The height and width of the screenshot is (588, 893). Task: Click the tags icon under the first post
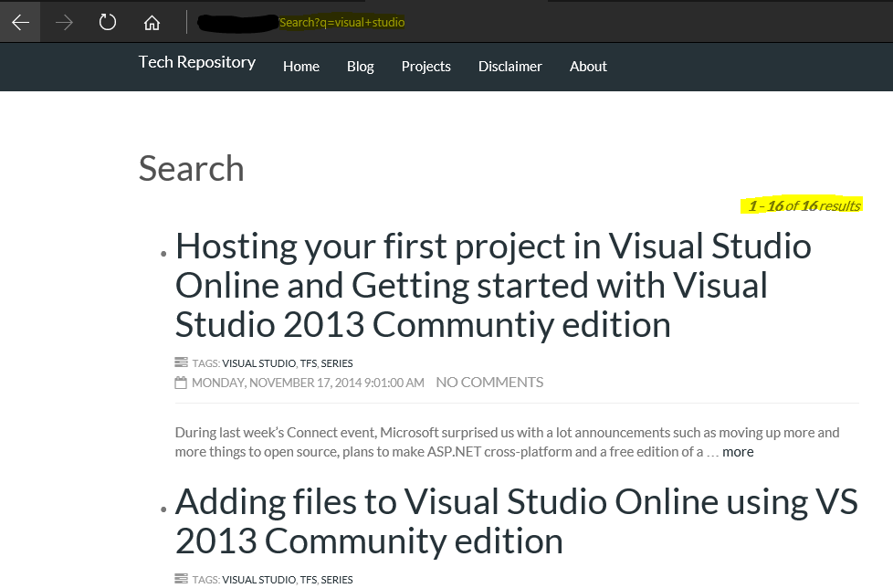click(x=181, y=362)
